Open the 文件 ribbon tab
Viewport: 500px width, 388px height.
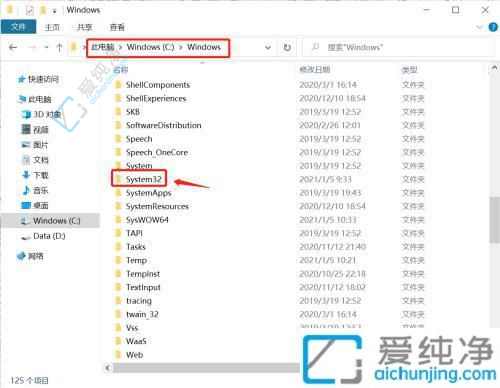(x=18, y=27)
